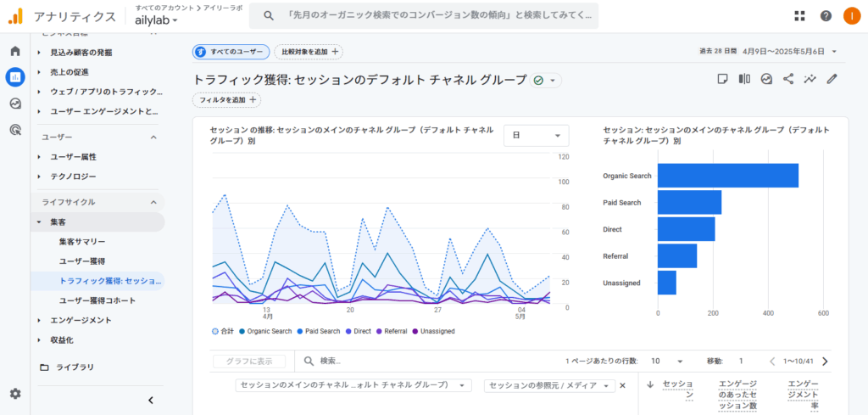
Task: Click the sort arrow on セッション column
Action: pyautogui.click(x=650, y=384)
